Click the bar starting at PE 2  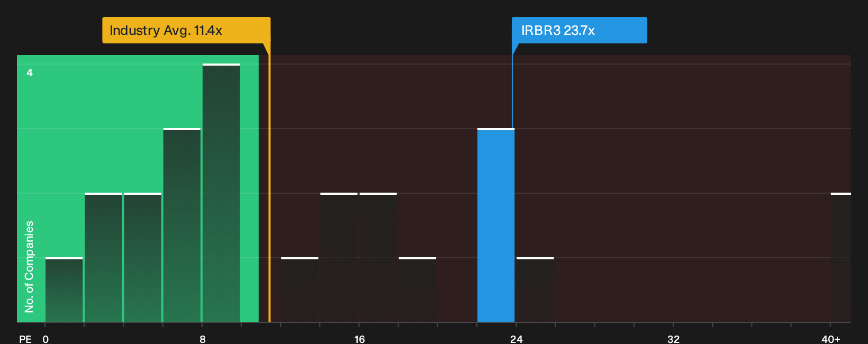click(x=103, y=257)
